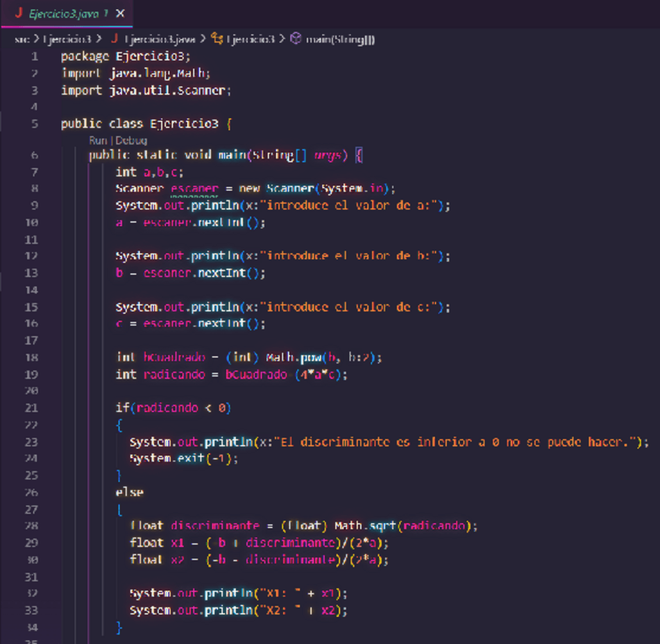Click line number 5 in the gutter
660x644 pixels.
(35, 124)
